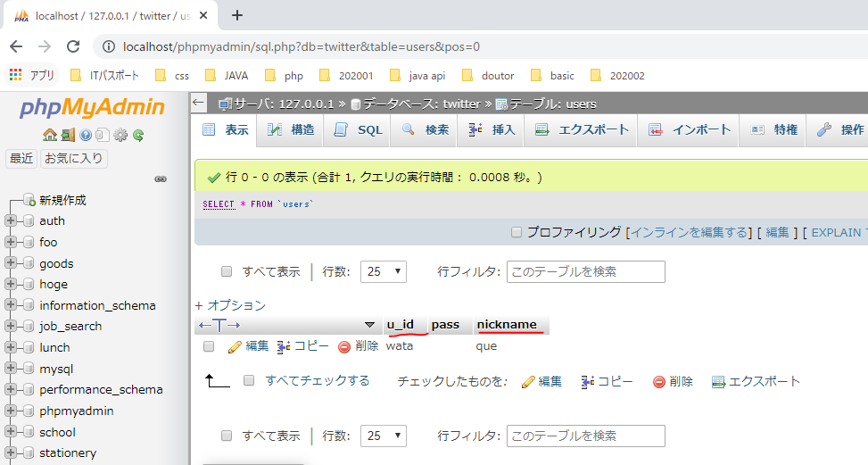Open the css bookmark folder

point(172,75)
